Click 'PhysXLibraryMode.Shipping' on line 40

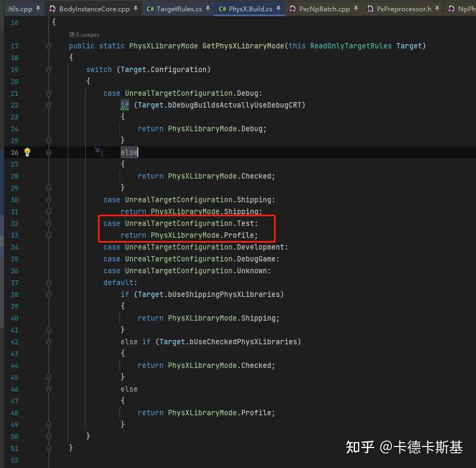222,318
